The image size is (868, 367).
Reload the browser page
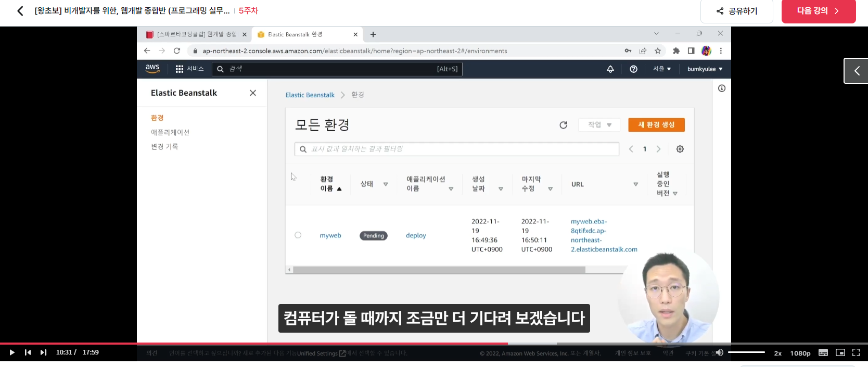coord(177,51)
